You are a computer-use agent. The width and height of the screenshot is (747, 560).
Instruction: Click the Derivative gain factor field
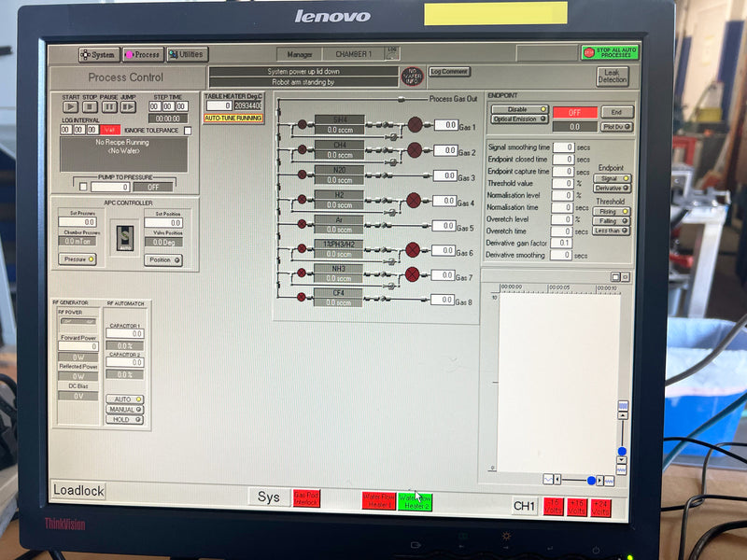(x=561, y=243)
